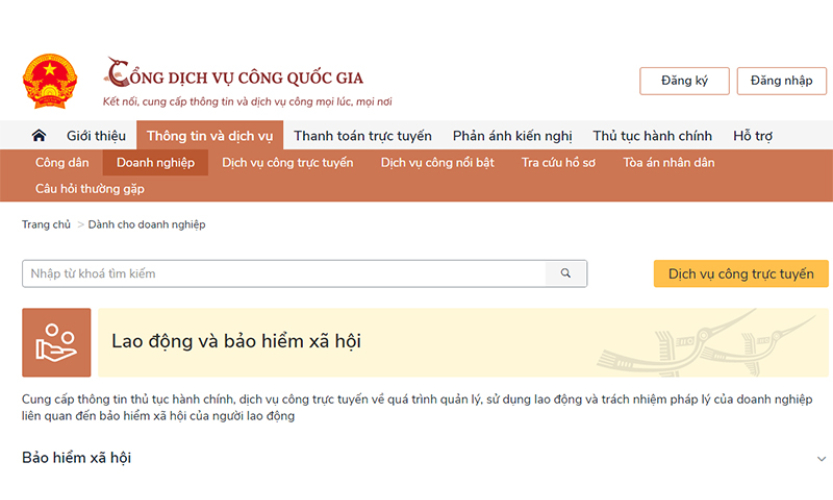Select the Doanh nghiệp submenu item

coord(155,163)
